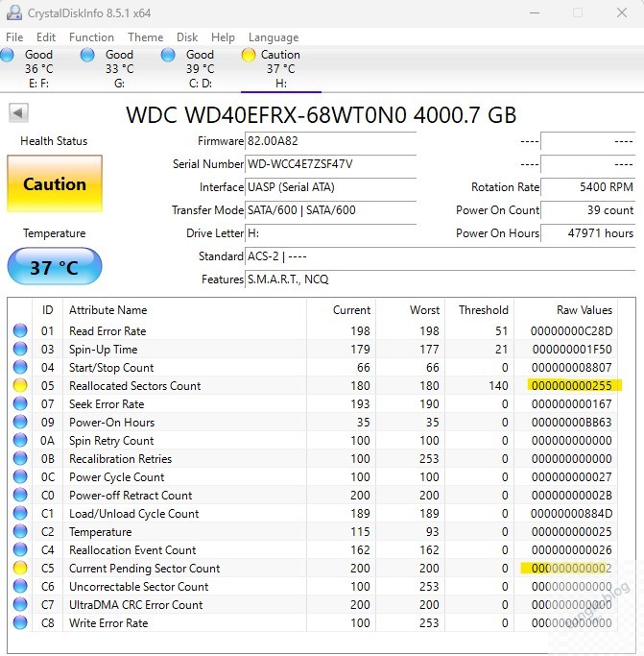644x656 pixels.
Task: Click the Firmware value field 82.00A82
Action: [x=330, y=141]
